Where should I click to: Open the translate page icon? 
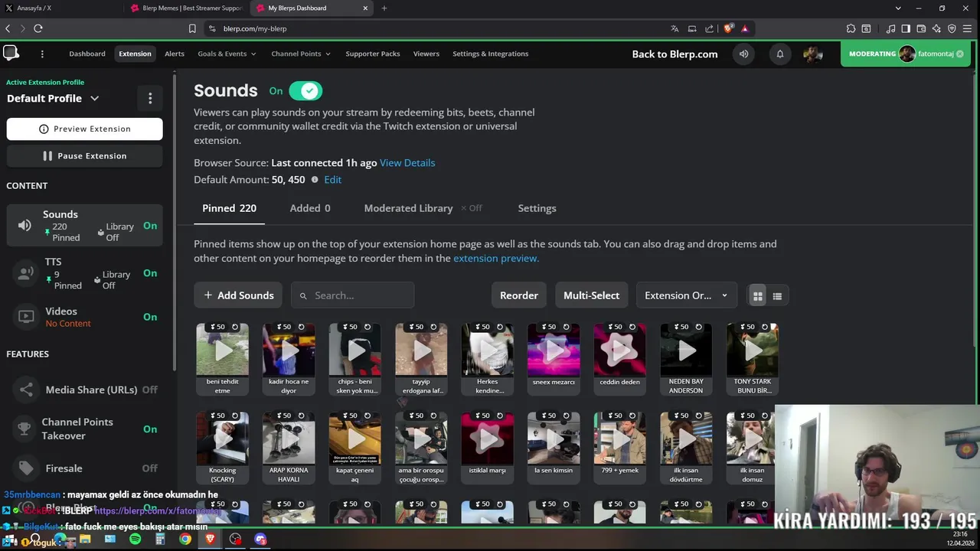675,28
